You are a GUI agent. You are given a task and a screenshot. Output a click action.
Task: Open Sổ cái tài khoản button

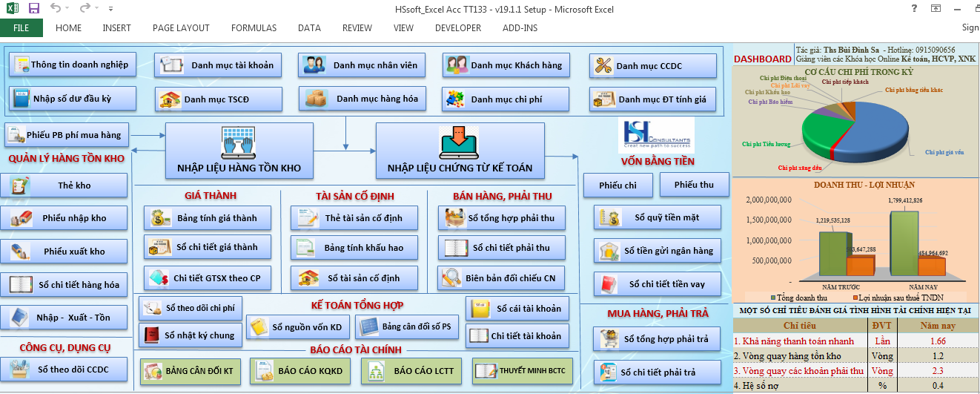[517, 308]
